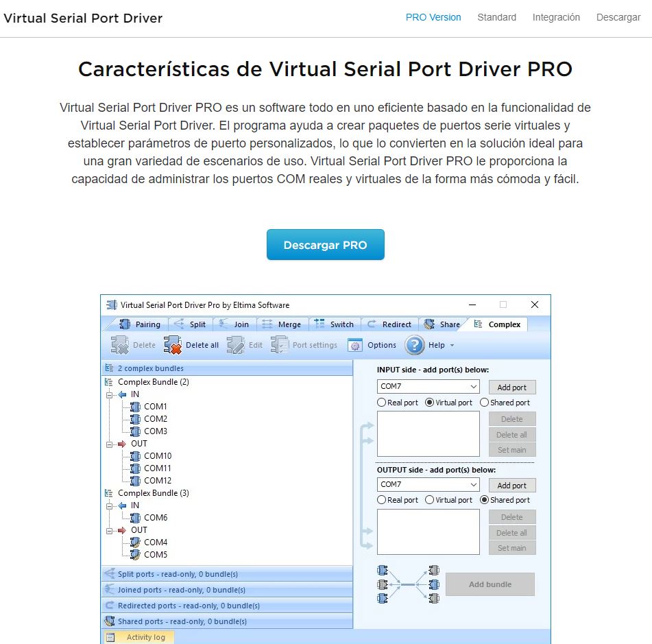Click the COM5 shared port icon
This screenshot has width=652, height=644.
click(135, 555)
